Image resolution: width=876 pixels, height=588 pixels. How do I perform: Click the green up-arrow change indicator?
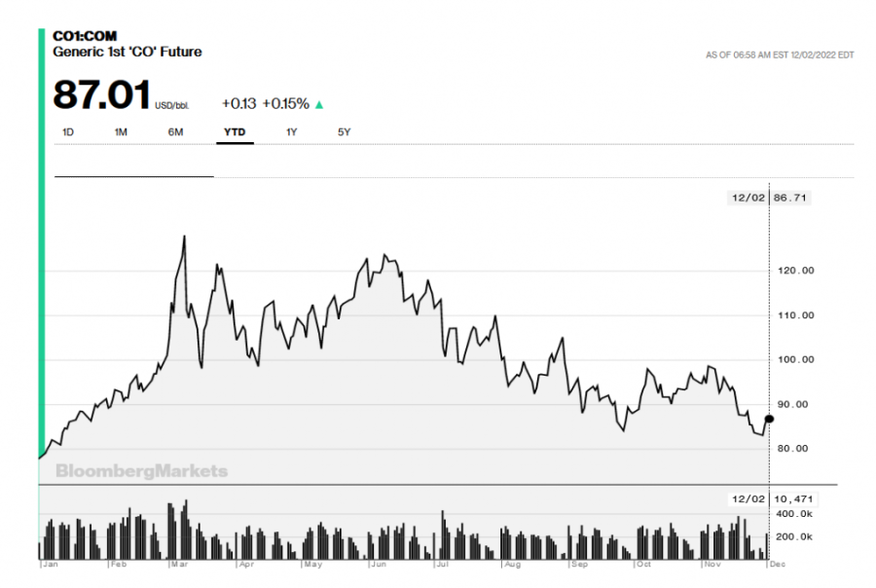pos(319,104)
